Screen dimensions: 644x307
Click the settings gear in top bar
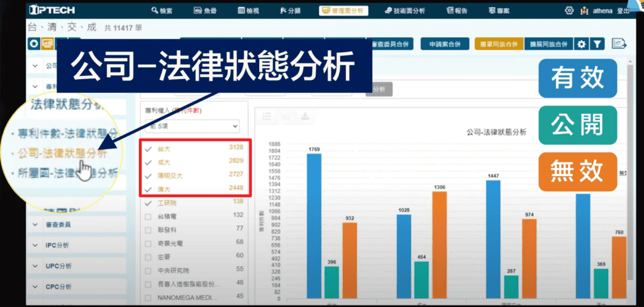point(569,11)
